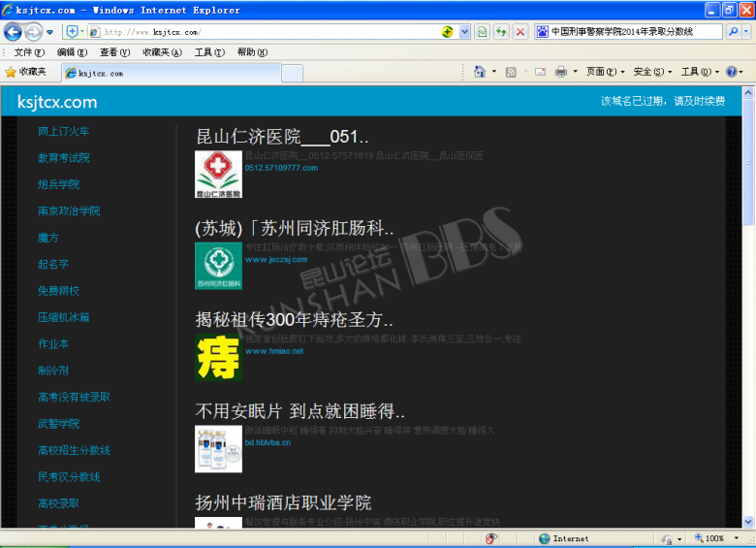
Task: Click the magnifier Search button
Action: click(734, 32)
